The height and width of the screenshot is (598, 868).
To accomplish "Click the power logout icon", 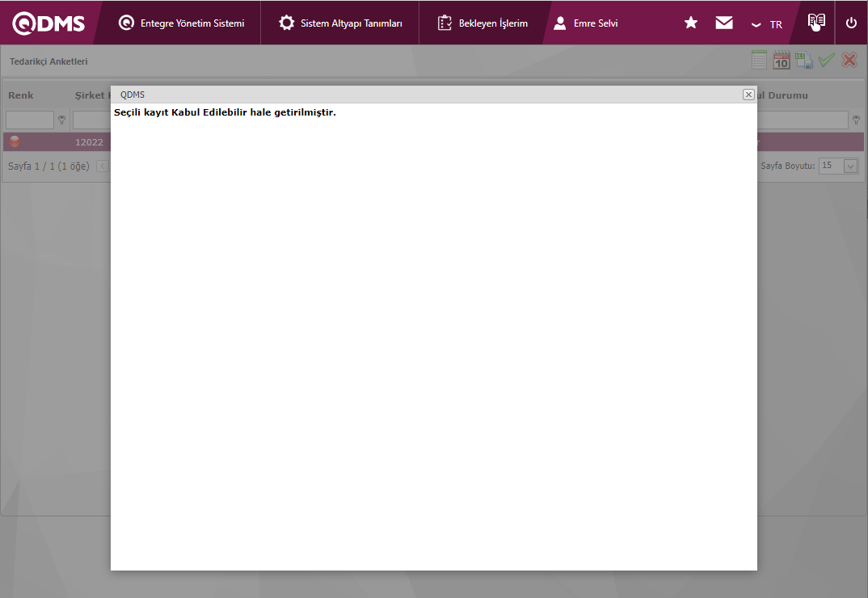I will [x=851, y=23].
